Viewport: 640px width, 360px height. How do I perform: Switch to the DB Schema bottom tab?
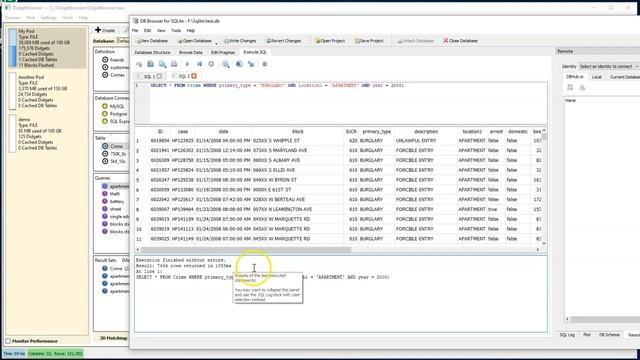pyautogui.click(x=609, y=335)
